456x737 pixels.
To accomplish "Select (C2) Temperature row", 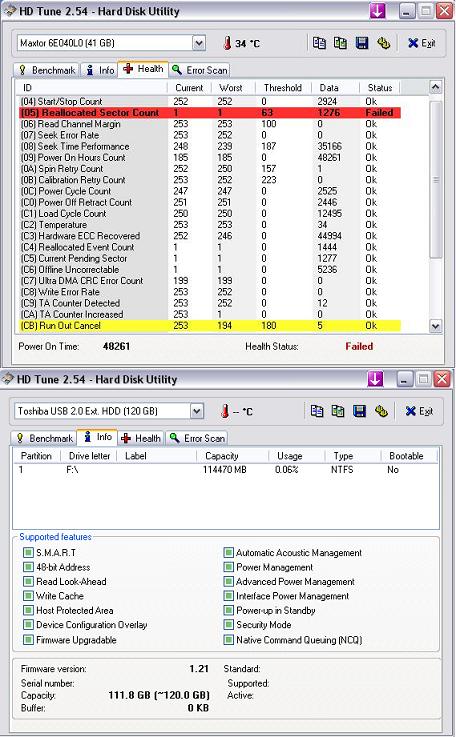I will [x=210, y=224].
